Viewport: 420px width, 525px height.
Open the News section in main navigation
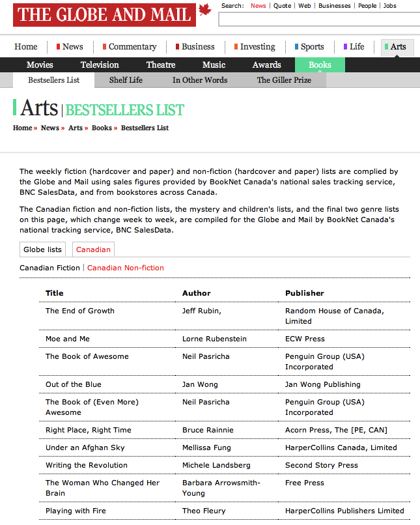click(x=70, y=46)
